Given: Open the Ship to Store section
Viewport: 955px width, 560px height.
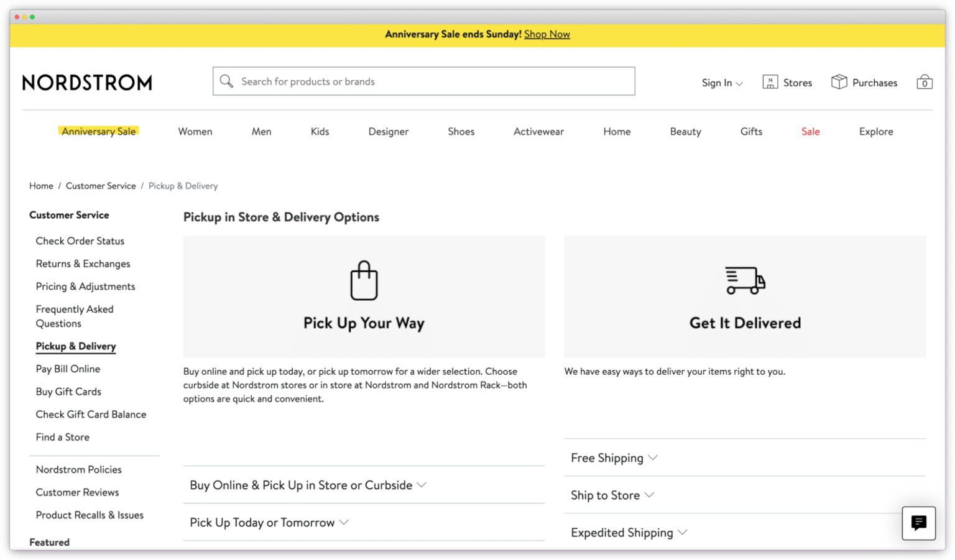Looking at the screenshot, I should (612, 495).
